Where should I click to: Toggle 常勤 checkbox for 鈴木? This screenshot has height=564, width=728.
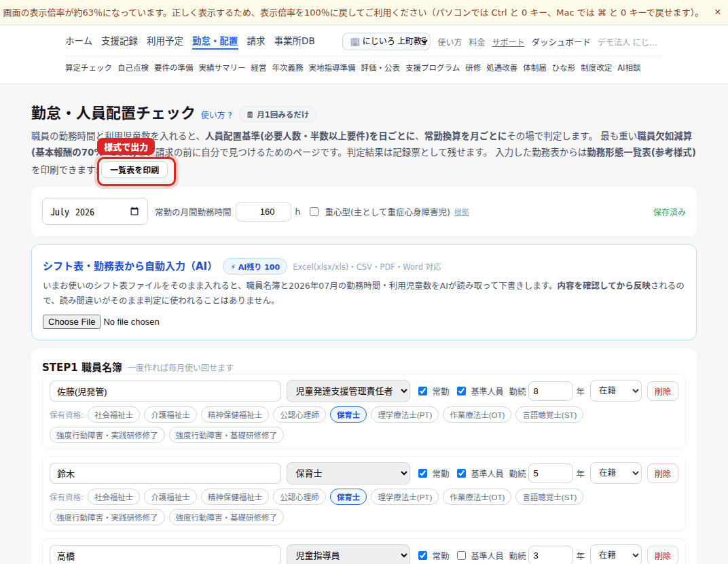click(422, 474)
